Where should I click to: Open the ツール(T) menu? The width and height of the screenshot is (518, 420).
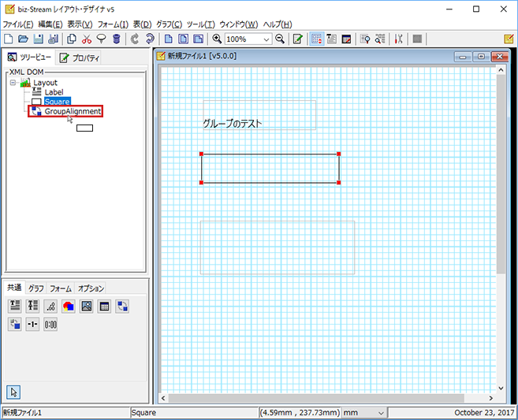point(201,24)
